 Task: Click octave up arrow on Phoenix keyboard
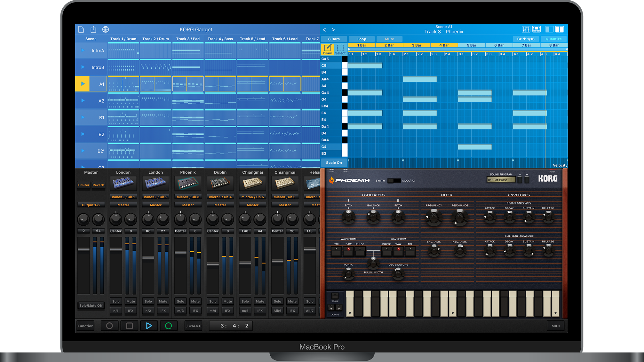coord(338,308)
